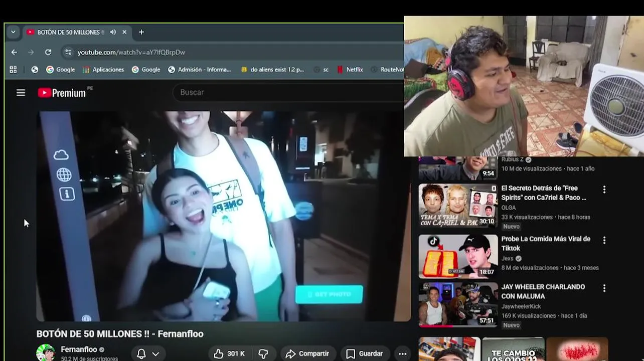
Task: Click the Guardar save button
Action: (x=365, y=353)
